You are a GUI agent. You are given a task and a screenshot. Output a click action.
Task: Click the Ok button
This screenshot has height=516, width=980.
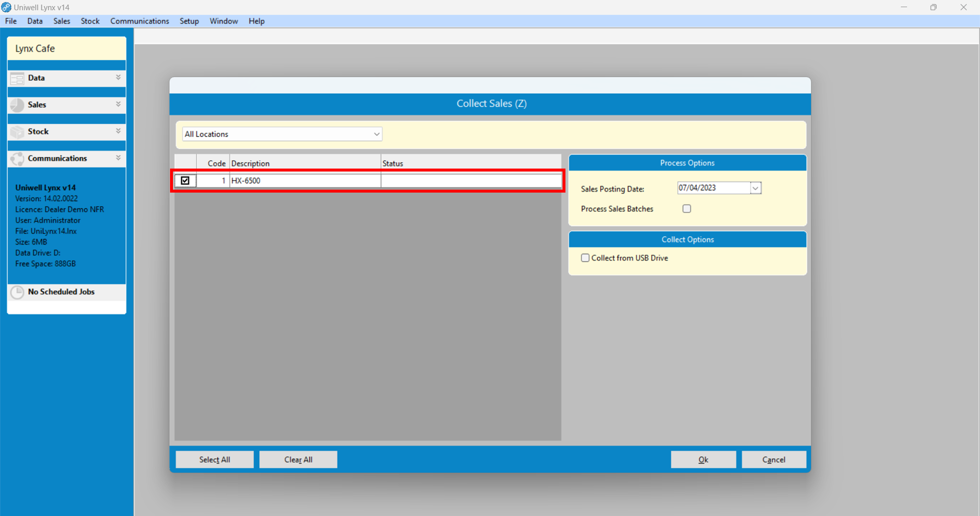(703, 460)
